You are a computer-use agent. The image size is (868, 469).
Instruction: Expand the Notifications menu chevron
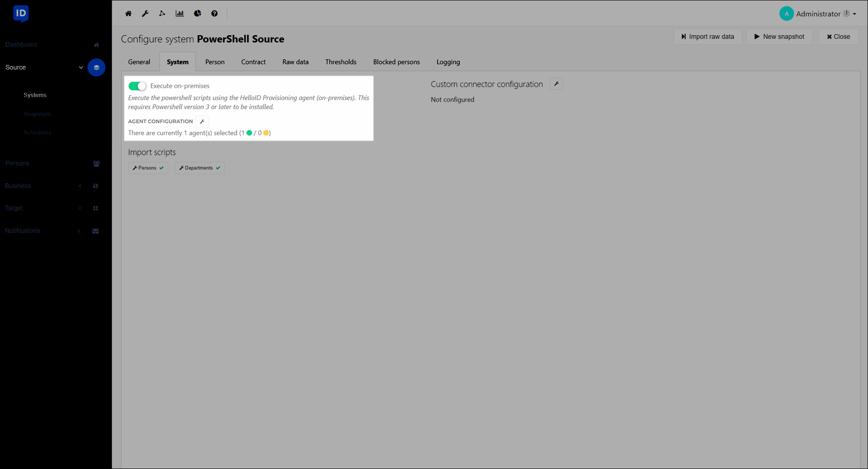[x=79, y=231]
